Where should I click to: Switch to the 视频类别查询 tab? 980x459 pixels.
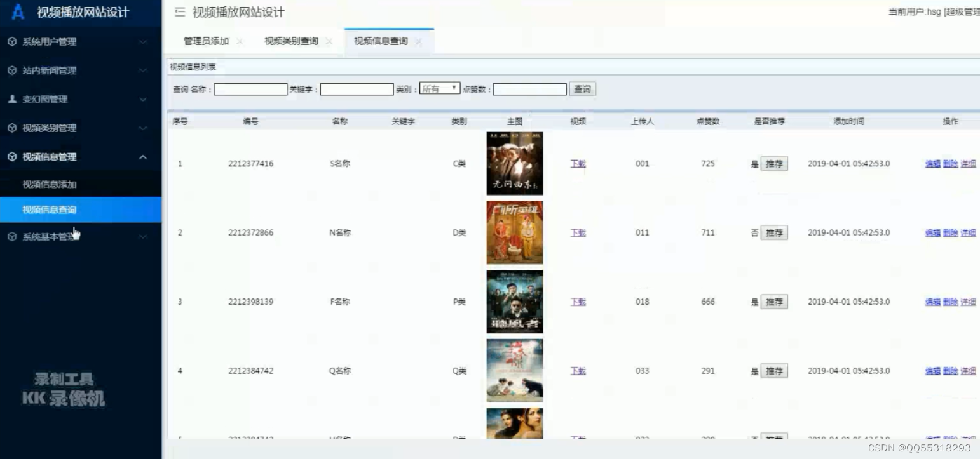click(291, 41)
